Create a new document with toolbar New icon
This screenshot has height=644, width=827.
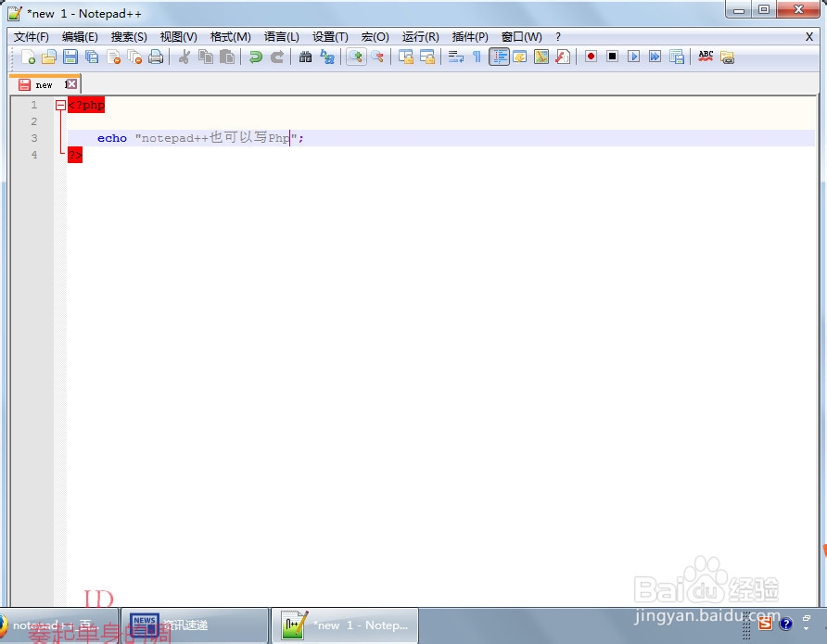(x=28, y=57)
